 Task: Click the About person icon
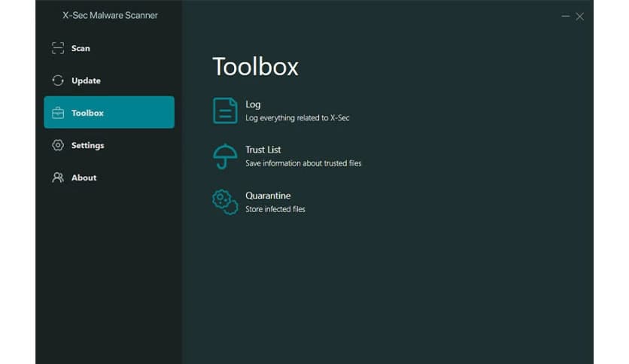(58, 177)
